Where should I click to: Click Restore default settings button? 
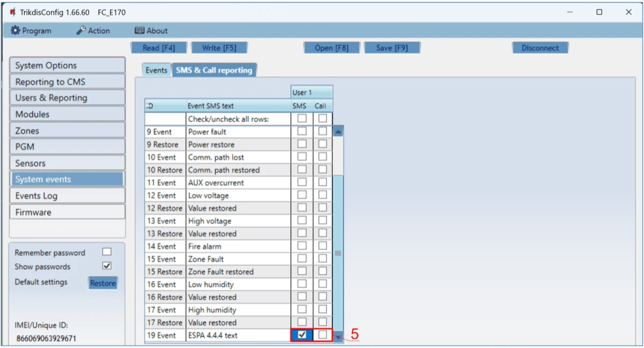(103, 283)
